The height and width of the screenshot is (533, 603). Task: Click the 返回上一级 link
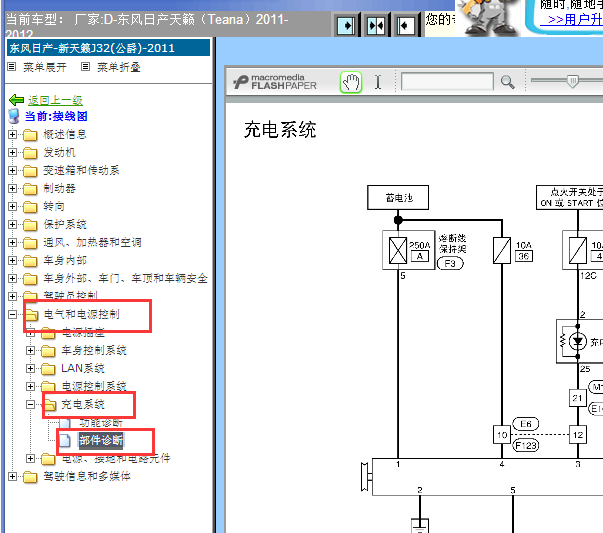tap(55, 100)
